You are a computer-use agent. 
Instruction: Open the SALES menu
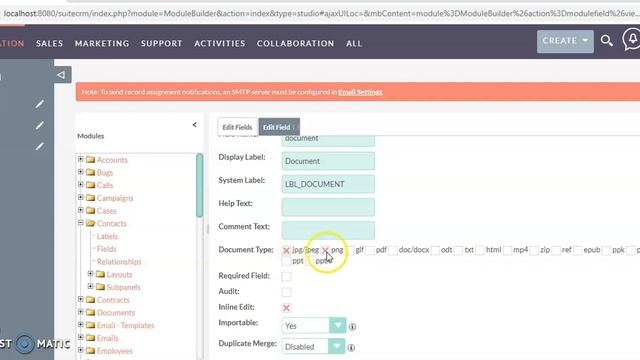49,43
